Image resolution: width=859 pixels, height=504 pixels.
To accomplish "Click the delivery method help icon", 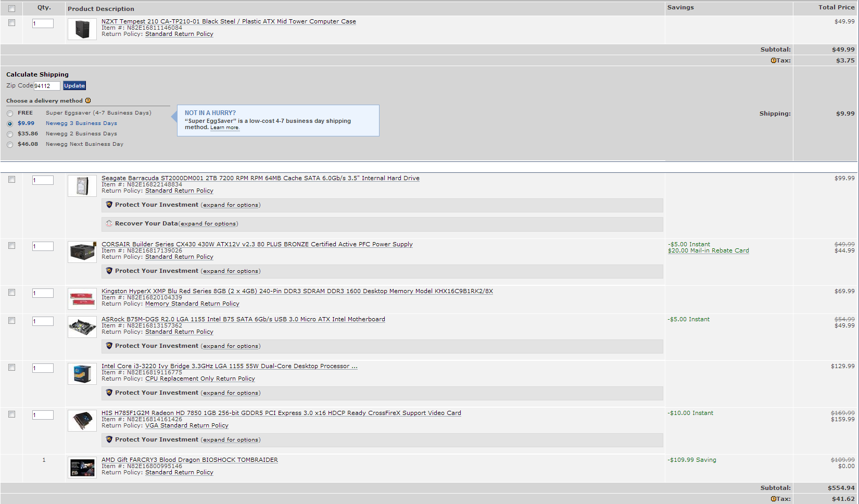I will click(88, 100).
